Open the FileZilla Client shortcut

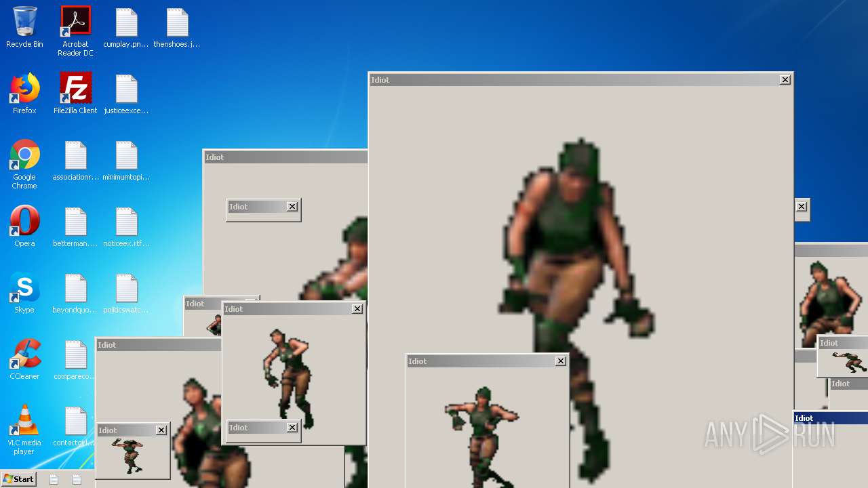pyautogui.click(x=75, y=94)
